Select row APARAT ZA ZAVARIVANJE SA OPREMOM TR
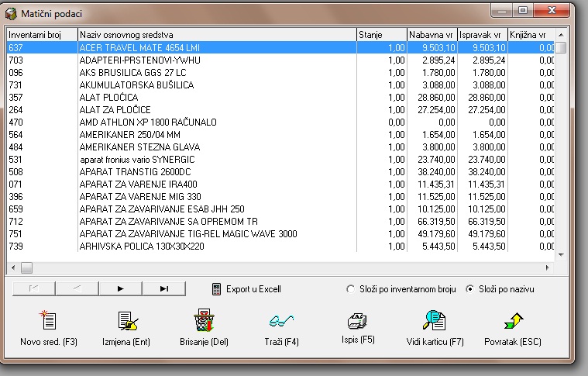 click(280, 222)
